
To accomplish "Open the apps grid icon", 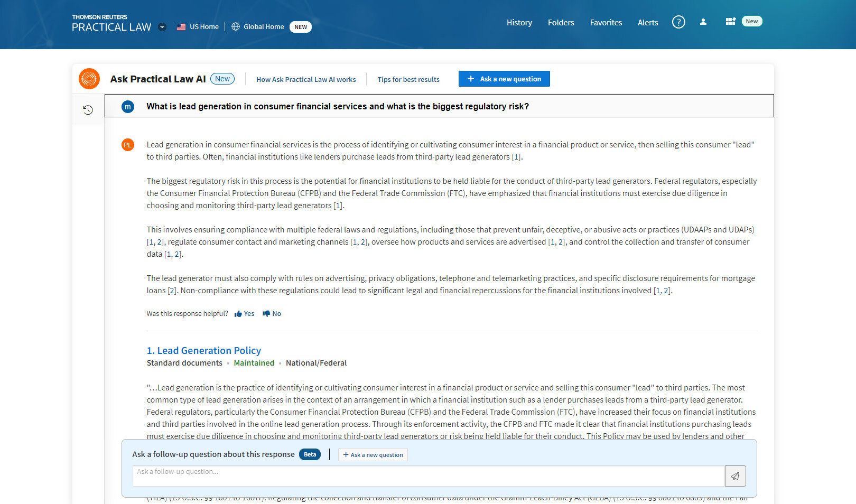I will coord(730,21).
